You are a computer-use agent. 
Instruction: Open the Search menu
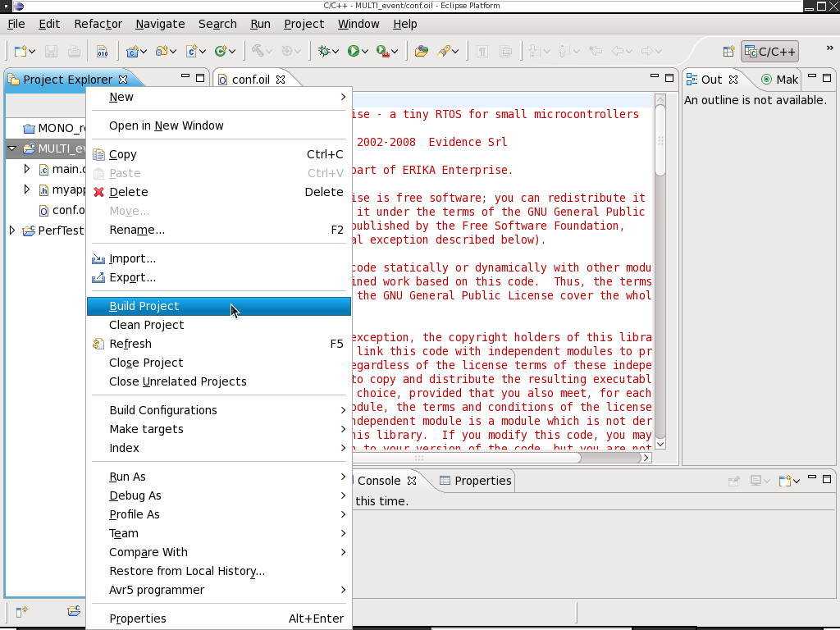[x=217, y=24]
